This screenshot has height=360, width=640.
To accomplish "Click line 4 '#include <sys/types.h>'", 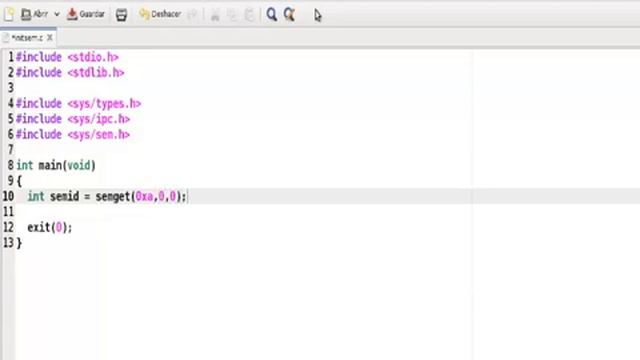I will click(78, 104).
